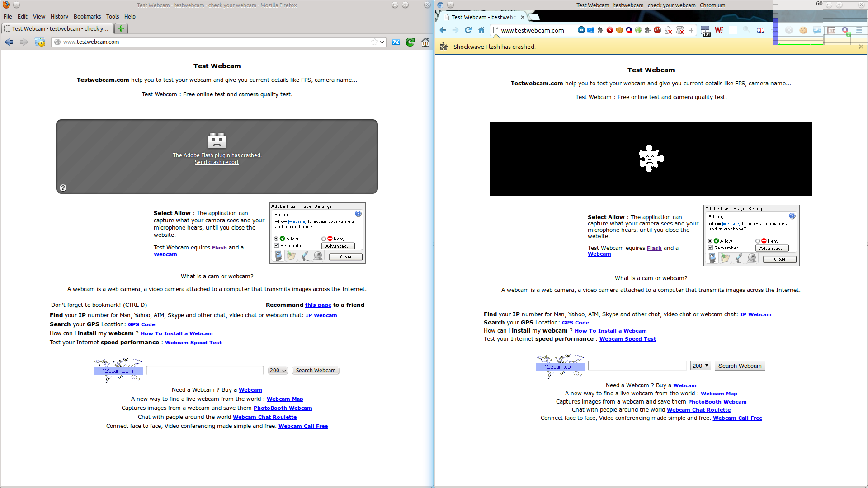Click the crashed Flash puzzle piece in Chromium page
This screenshot has width=868, height=488.
[651, 159]
